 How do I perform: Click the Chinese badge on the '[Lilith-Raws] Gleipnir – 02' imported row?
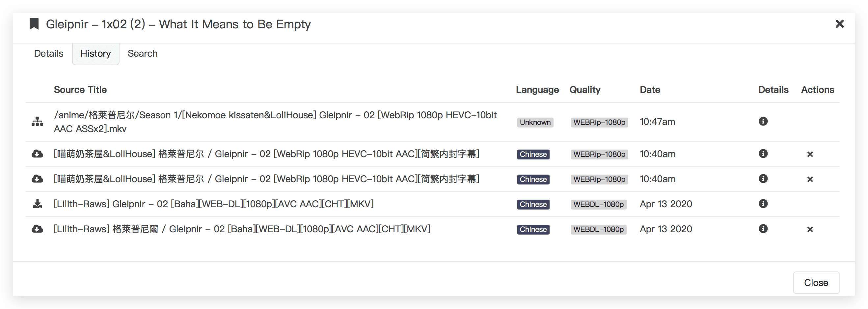pos(533,204)
